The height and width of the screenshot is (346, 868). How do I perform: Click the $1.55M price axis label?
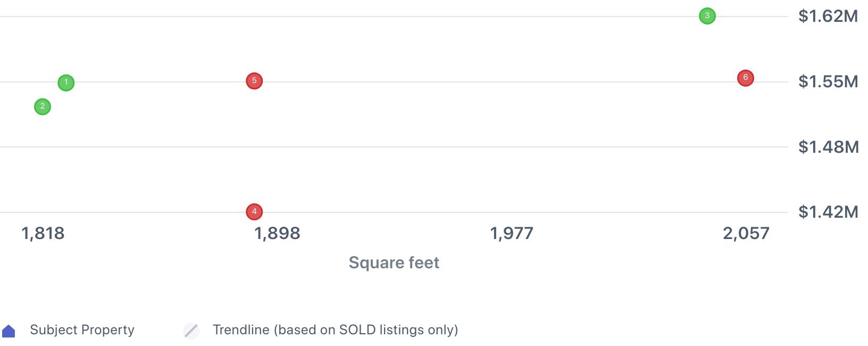coord(828,81)
